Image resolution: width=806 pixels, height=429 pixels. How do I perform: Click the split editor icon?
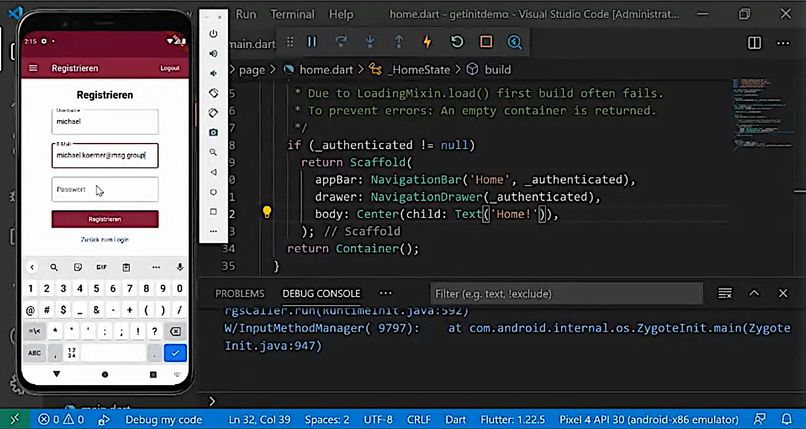[754, 43]
